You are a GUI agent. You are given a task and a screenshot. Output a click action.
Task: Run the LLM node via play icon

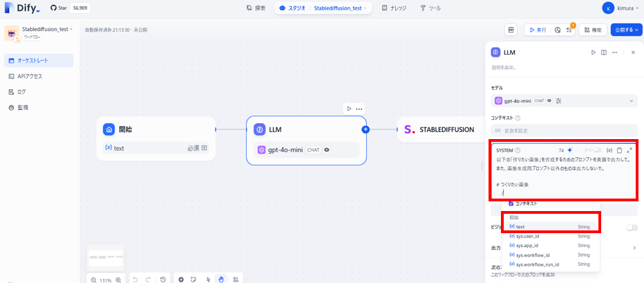click(349, 109)
